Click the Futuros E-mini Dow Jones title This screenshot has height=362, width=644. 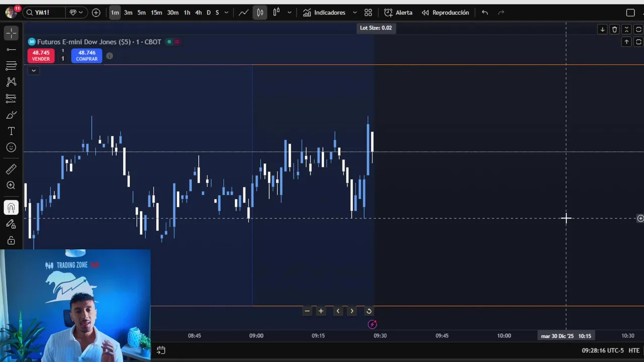99,42
